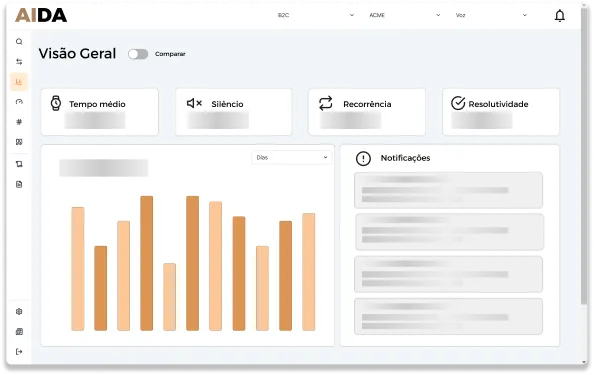The image size is (594, 375).
Task: Select the highlighted bar chart sidebar icon
Action: (19, 82)
